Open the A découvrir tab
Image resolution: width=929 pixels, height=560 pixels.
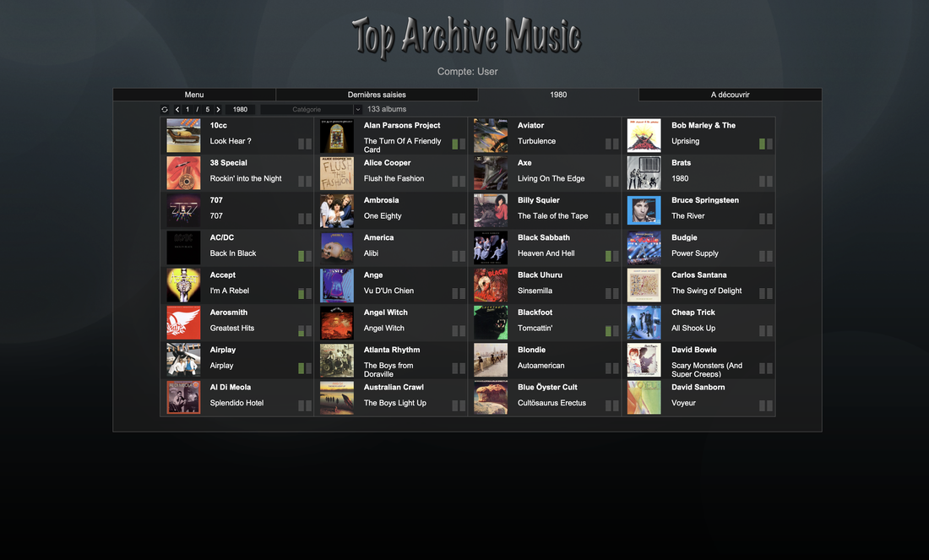[730, 95]
